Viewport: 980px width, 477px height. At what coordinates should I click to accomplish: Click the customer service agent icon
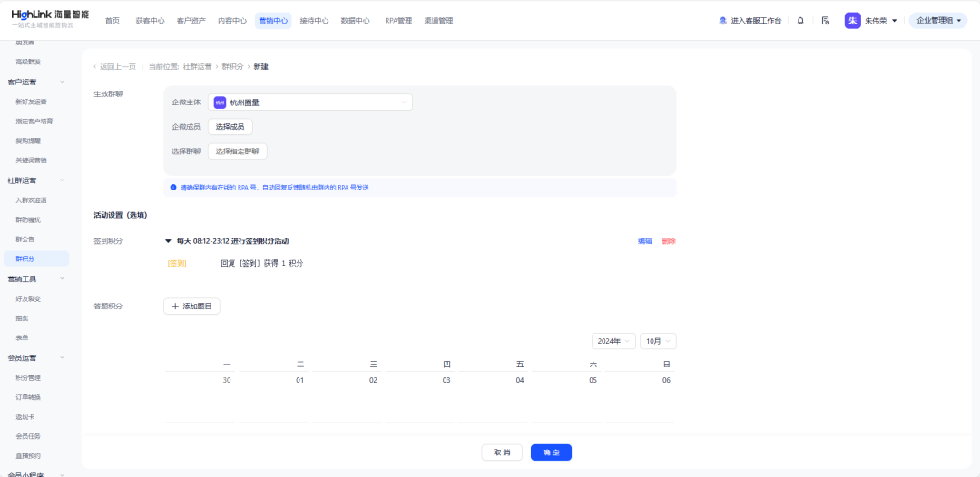click(723, 21)
